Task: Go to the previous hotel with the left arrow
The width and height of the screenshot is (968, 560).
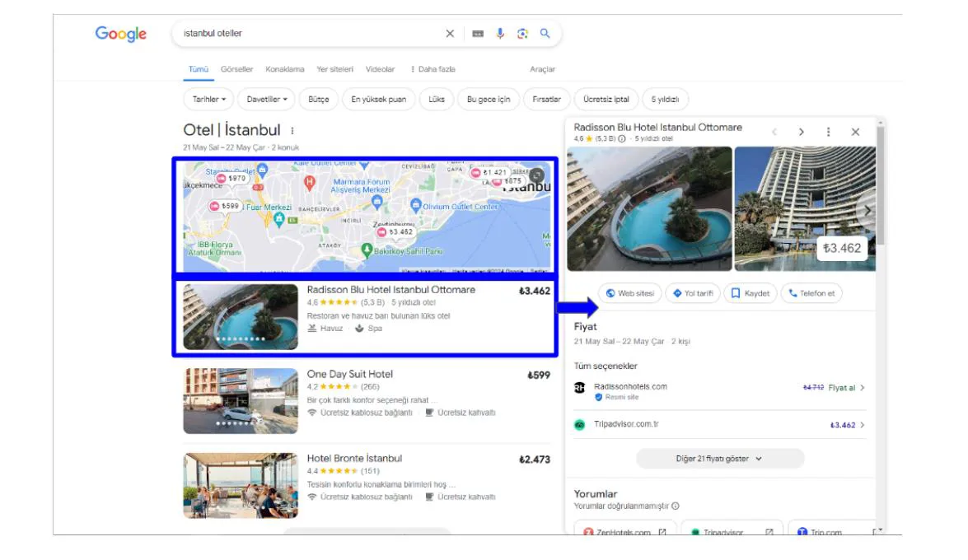Action: (774, 132)
